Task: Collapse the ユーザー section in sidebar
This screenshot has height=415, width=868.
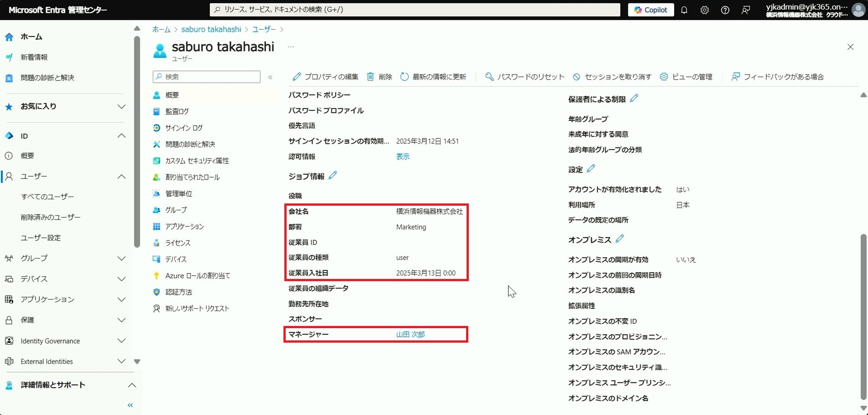Action: point(121,176)
